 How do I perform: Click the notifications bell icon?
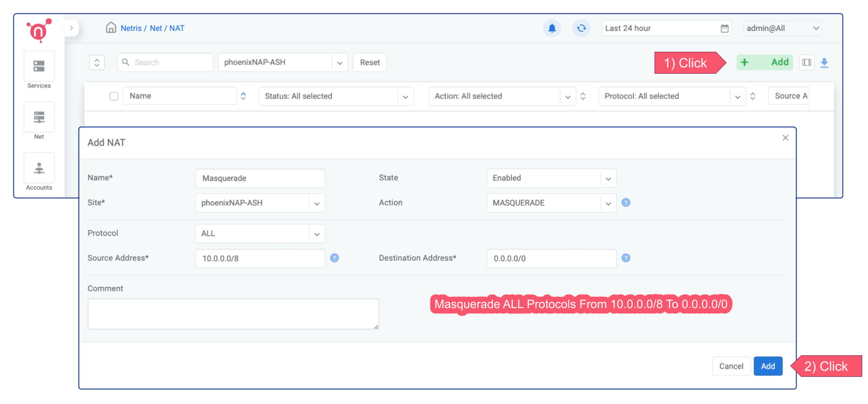[x=552, y=28]
